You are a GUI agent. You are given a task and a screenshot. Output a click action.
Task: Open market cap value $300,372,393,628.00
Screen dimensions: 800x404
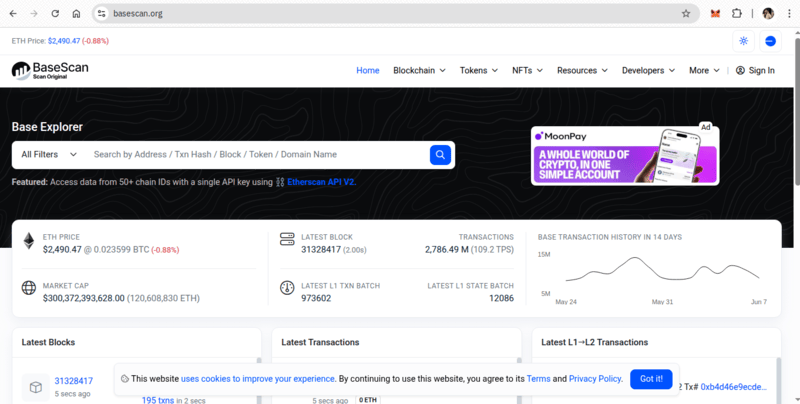coord(84,298)
